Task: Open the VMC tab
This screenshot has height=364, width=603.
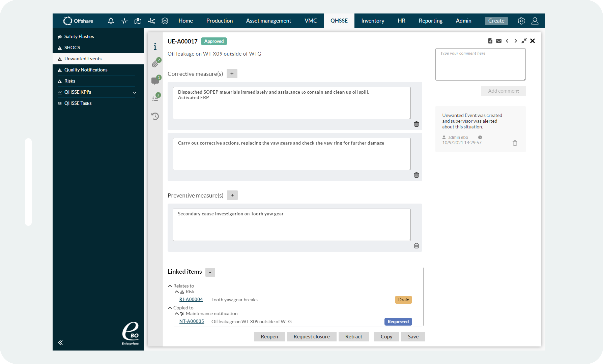Action: 311,21
